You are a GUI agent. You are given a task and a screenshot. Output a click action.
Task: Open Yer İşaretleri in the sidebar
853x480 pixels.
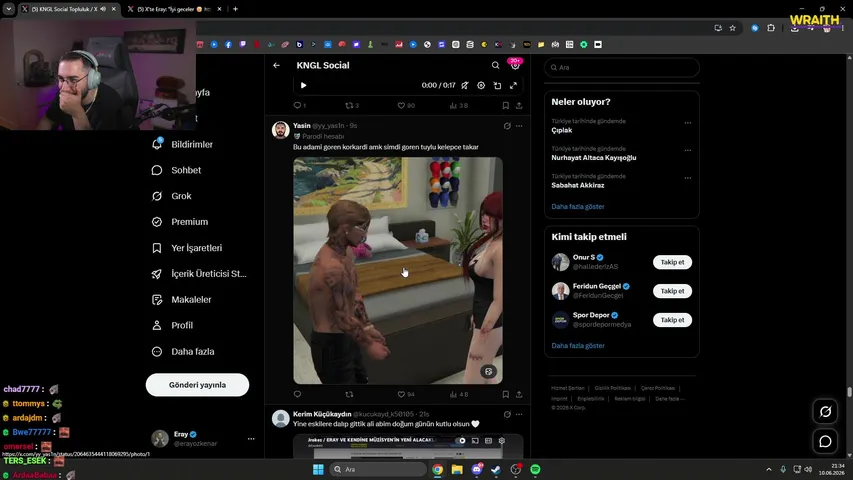coord(187,248)
